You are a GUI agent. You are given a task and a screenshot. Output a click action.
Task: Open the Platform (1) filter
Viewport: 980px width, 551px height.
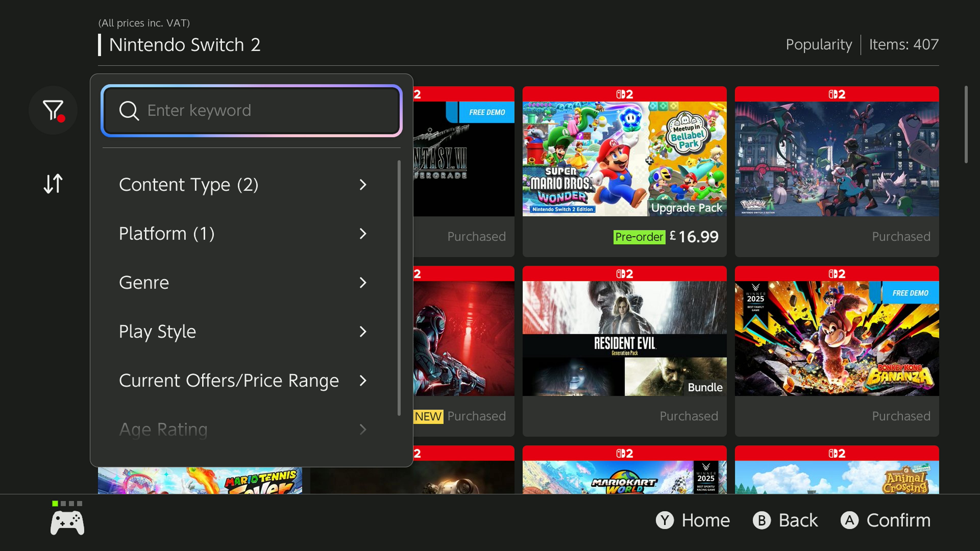tap(243, 233)
